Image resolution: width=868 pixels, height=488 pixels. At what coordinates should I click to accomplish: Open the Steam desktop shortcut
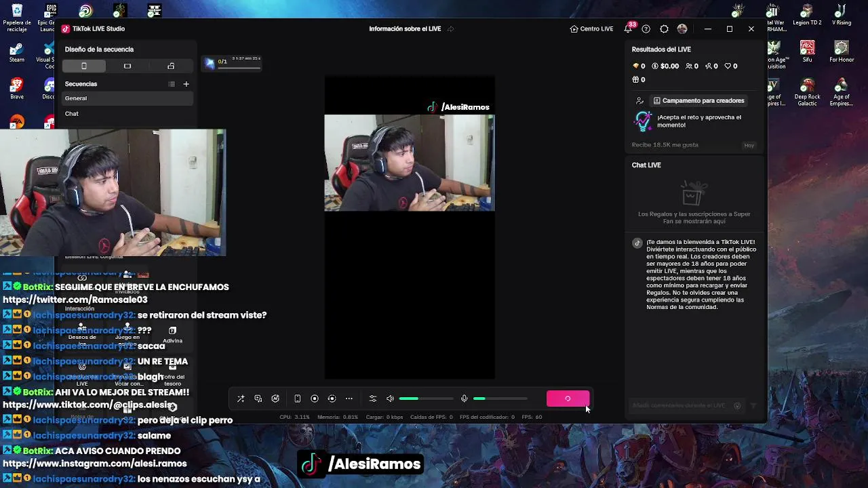pos(16,52)
